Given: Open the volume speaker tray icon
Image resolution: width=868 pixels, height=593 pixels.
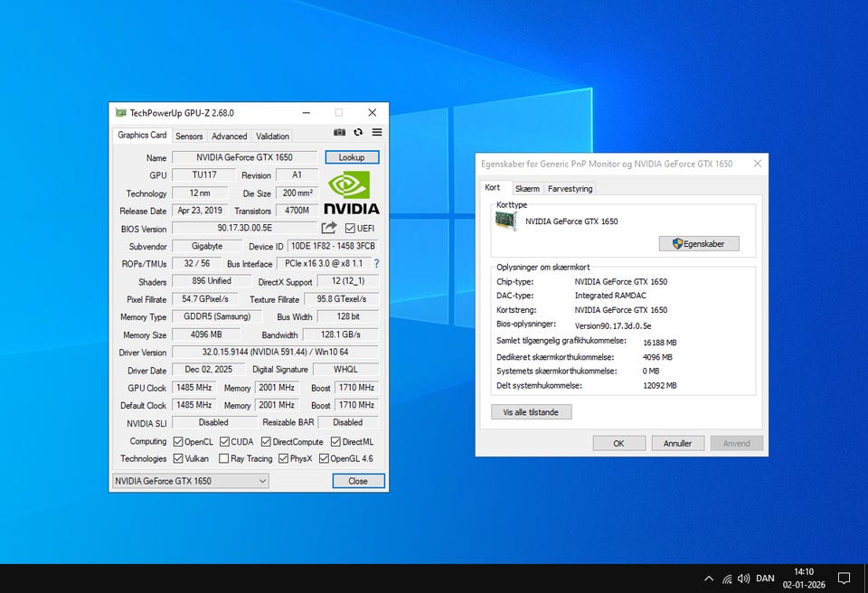Looking at the screenshot, I should tap(744, 579).
